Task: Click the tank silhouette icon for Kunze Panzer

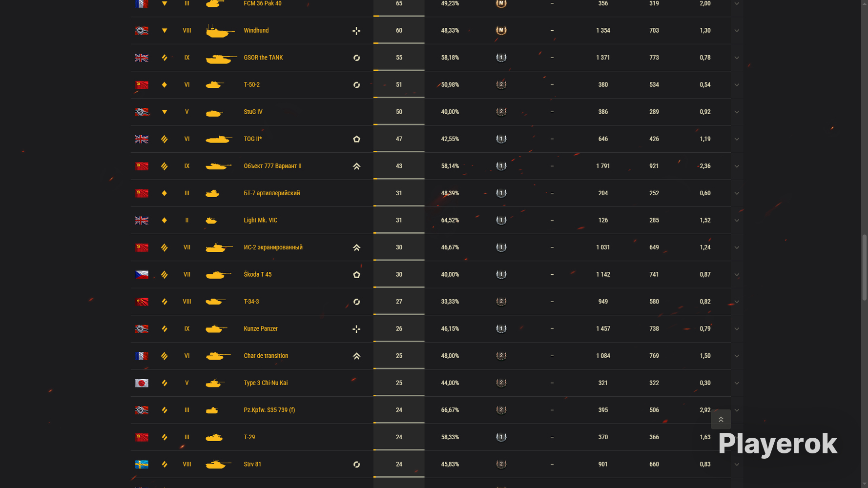Action: click(x=216, y=329)
